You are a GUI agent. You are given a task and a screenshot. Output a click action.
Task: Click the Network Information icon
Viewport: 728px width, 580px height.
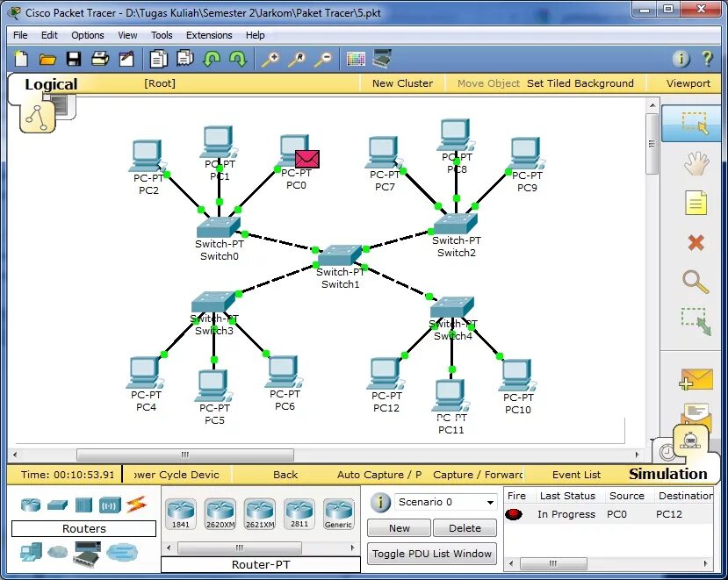(x=681, y=59)
